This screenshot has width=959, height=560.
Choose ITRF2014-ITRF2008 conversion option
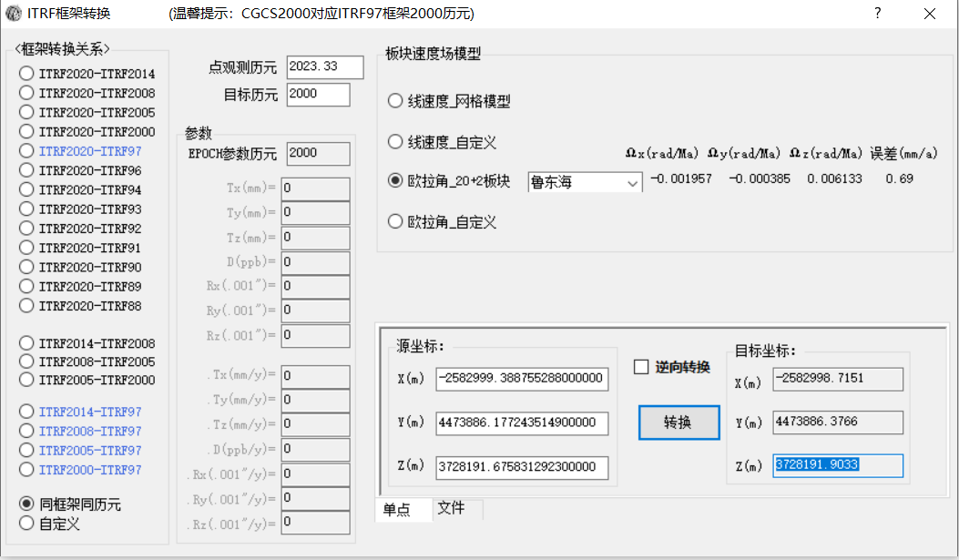point(27,343)
